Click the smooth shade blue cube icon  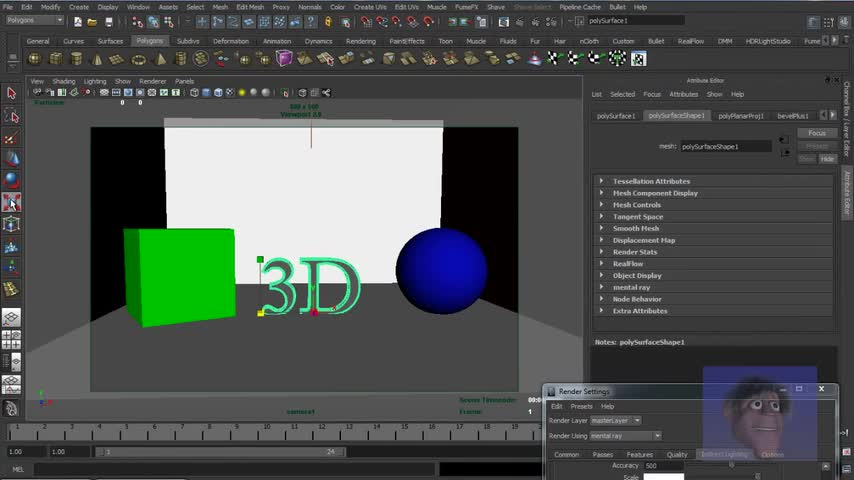click(206, 93)
